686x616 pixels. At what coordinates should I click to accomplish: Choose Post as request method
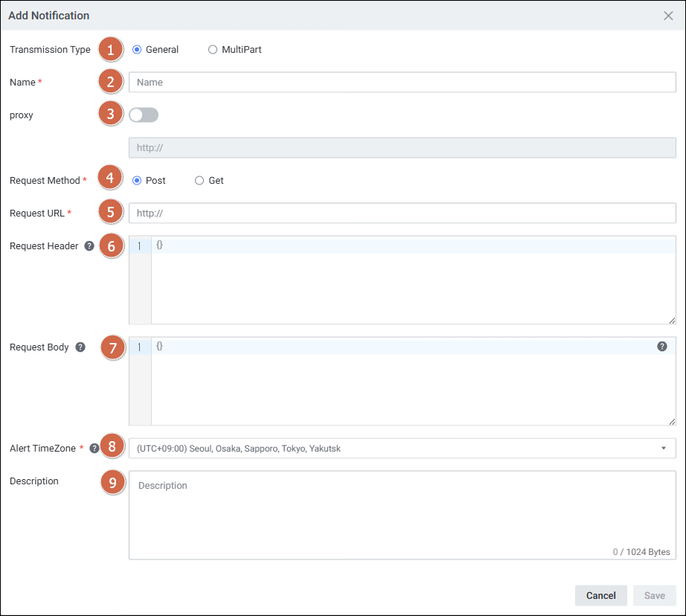point(137,181)
